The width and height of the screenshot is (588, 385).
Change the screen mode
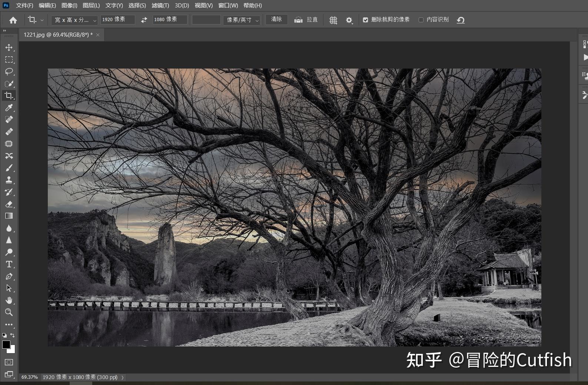point(9,374)
